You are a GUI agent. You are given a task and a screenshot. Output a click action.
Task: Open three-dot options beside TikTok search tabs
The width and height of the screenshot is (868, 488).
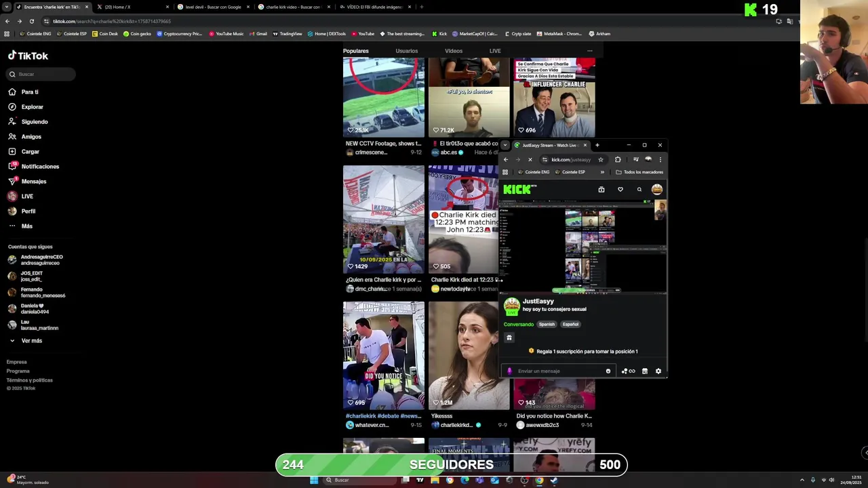(x=589, y=51)
